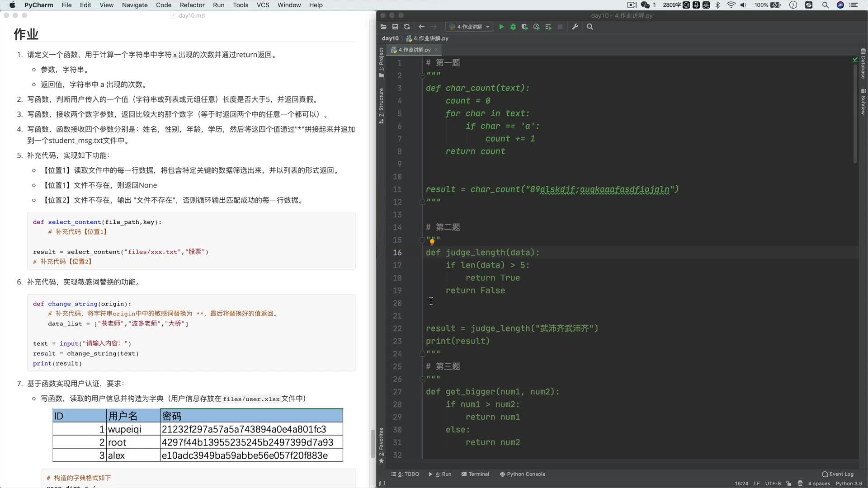Toggle the Structure tool window side tab
Screen dimensions: 868x488
tap(381, 105)
